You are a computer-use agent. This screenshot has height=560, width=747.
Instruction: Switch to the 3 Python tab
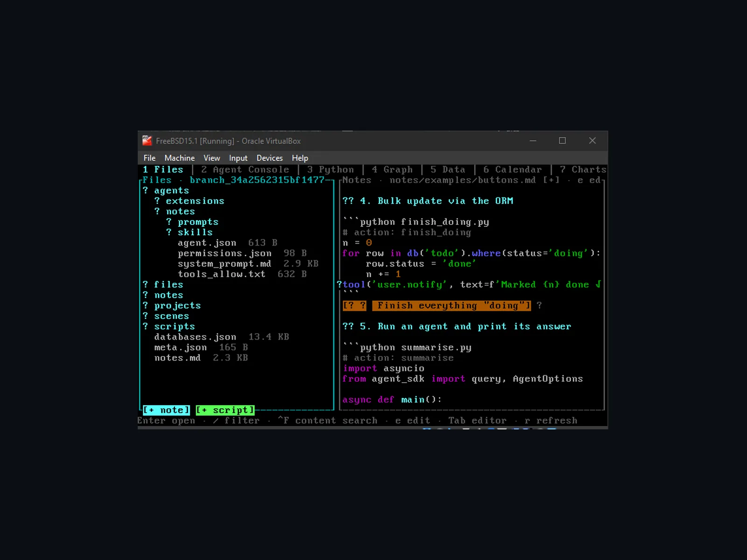pyautogui.click(x=330, y=169)
